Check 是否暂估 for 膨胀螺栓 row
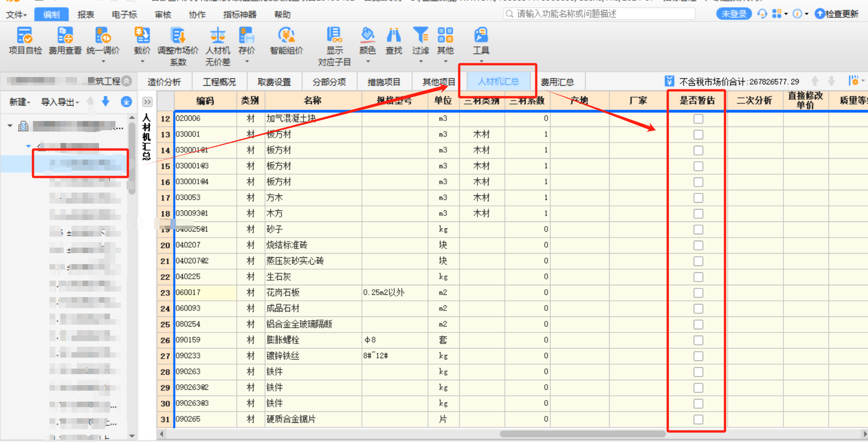 point(698,340)
